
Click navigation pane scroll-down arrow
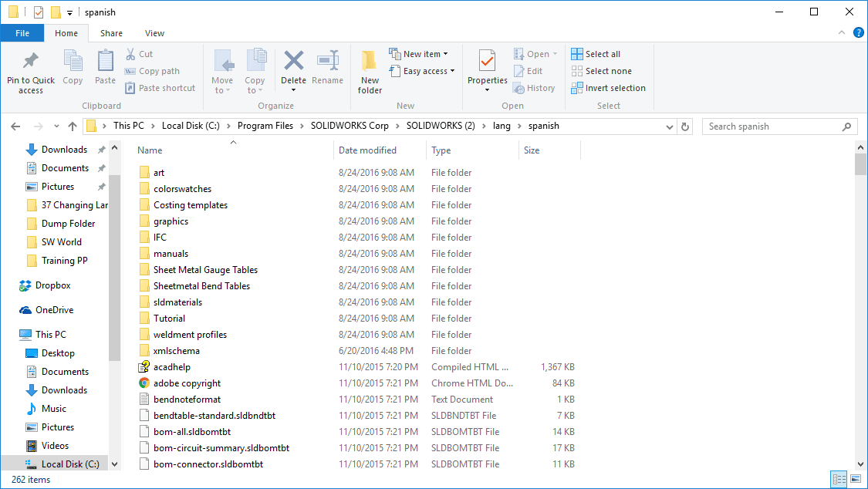click(x=115, y=464)
